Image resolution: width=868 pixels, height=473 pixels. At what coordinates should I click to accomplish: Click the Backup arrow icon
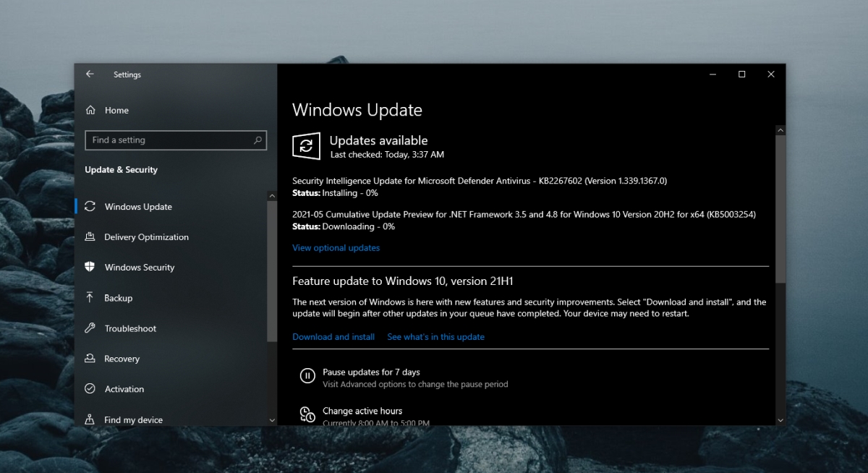(x=90, y=297)
